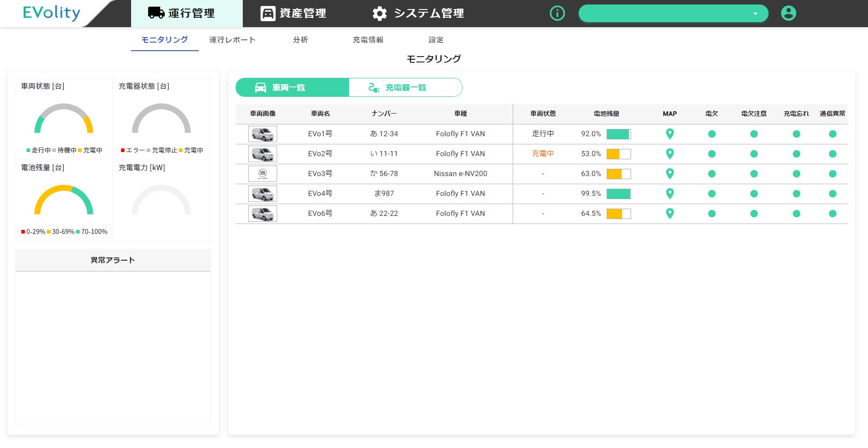Image resolution: width=868 pixels, height=448 pixels.
Task: Click 充電忘れ status dot for EVo1号
Action: click(796, 134)
